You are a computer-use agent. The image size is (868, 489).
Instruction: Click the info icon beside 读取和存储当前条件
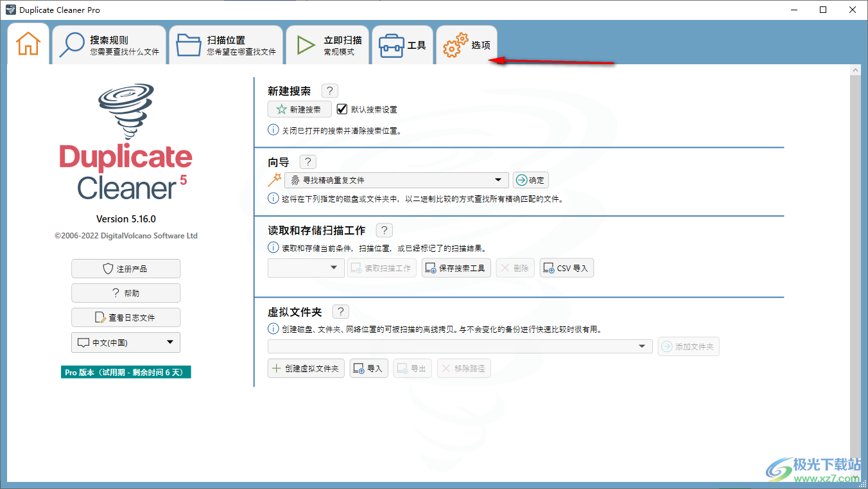pos(273,247)
